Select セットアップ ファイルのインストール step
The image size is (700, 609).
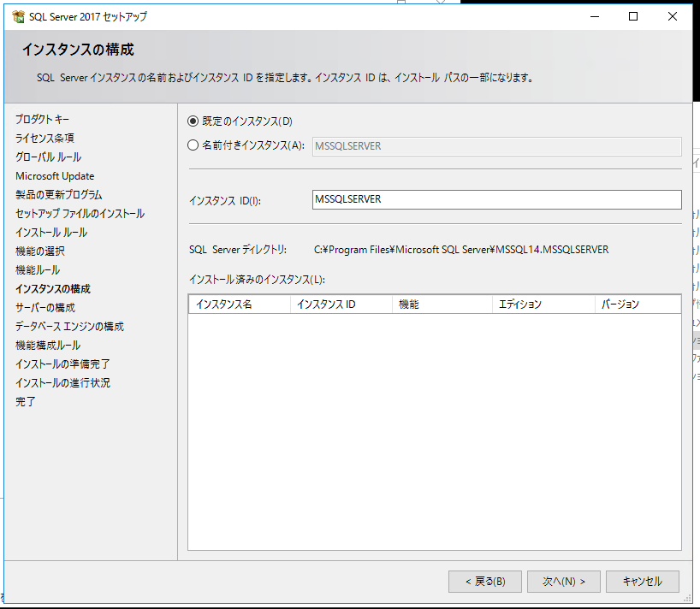point(80,214)
